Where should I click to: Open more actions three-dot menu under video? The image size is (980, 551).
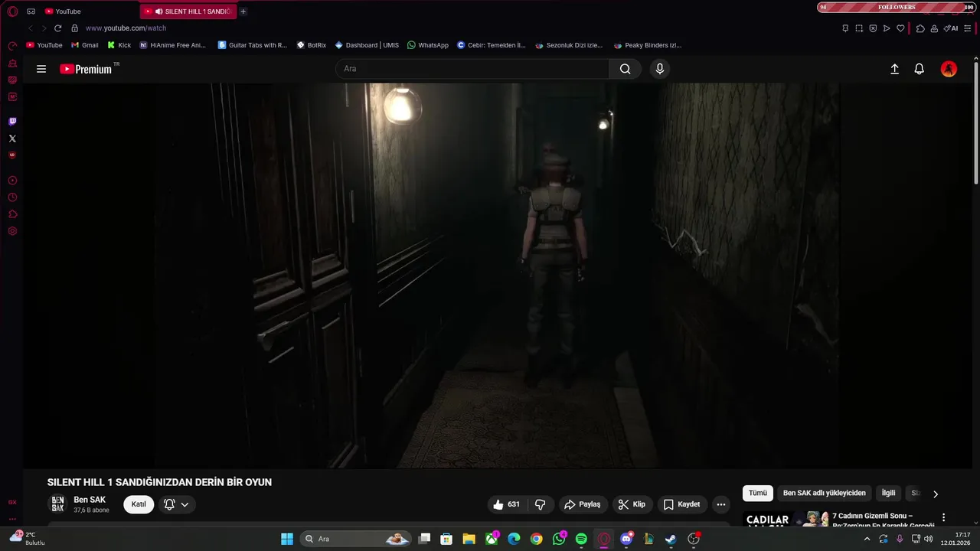click(721, 504)
